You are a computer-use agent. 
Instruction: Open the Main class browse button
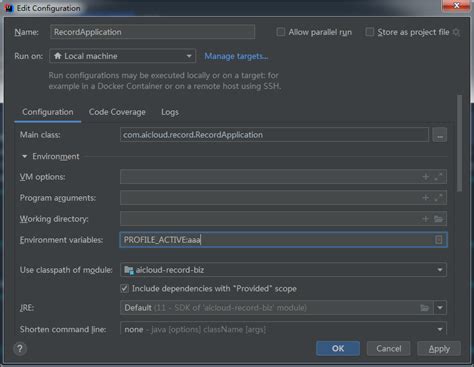tap(440, 135)
